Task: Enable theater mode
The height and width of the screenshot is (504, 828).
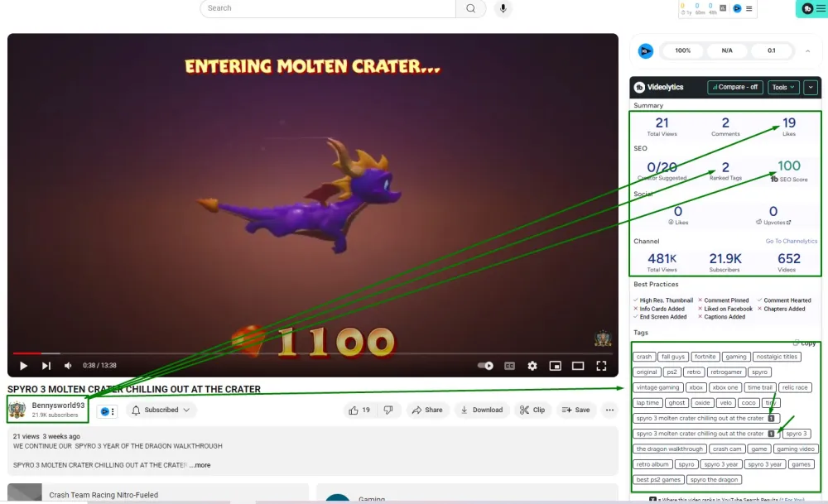Action: pos(578,366)
